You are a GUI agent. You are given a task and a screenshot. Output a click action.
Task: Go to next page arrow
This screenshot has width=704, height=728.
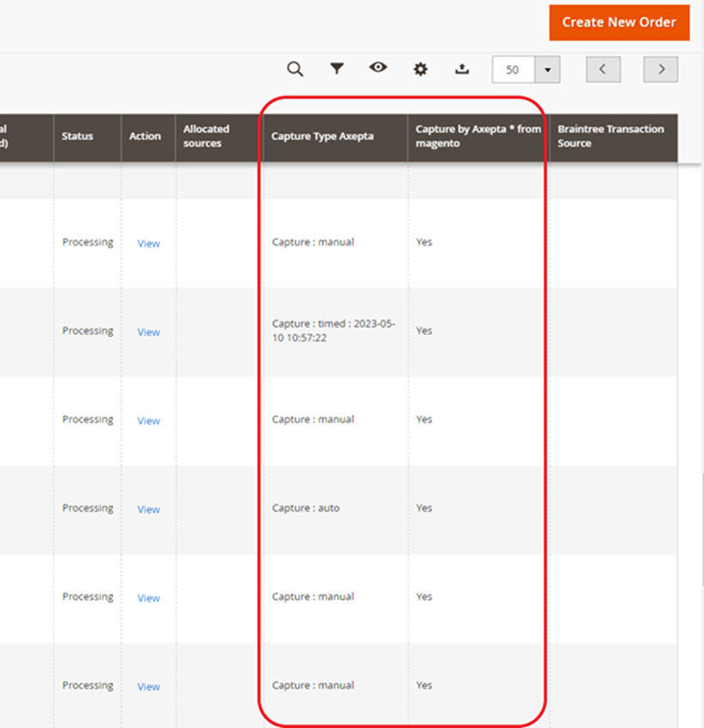tap(660, 70)
